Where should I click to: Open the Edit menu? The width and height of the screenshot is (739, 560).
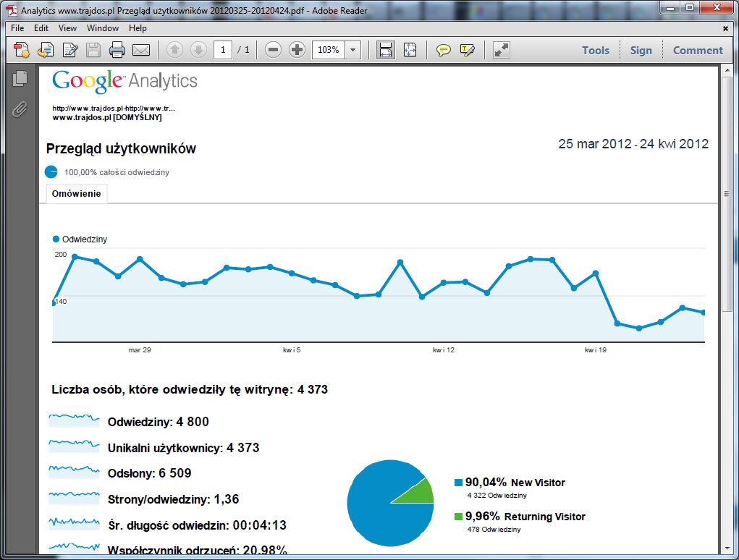[41, 28]
